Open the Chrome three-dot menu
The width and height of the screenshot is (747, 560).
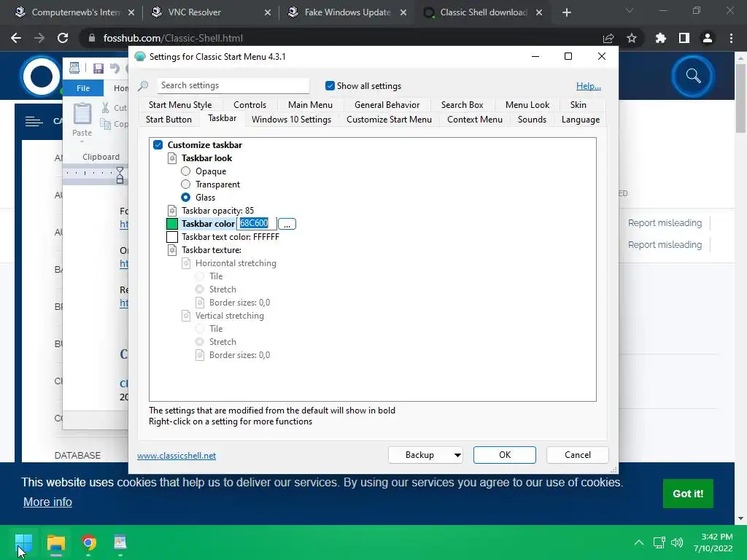click(731, 38)
